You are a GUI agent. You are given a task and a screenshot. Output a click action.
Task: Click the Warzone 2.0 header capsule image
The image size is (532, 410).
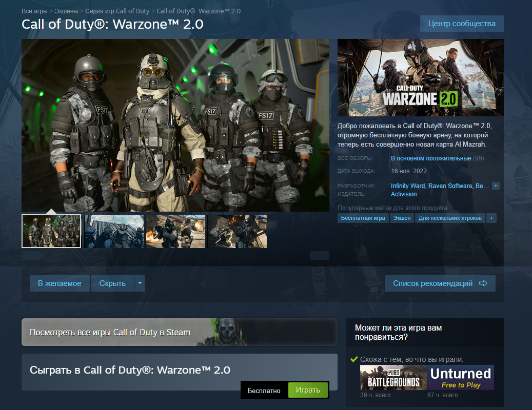(420, 77)
